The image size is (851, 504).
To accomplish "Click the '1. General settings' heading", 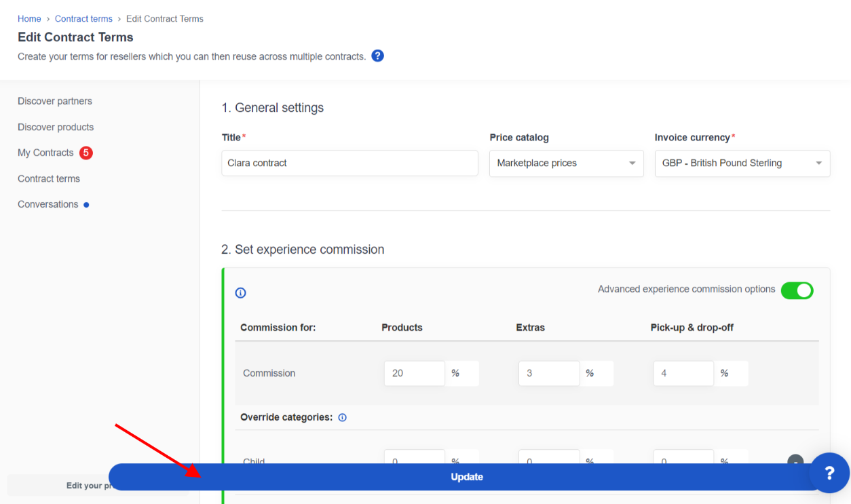I will pos(273,108).
